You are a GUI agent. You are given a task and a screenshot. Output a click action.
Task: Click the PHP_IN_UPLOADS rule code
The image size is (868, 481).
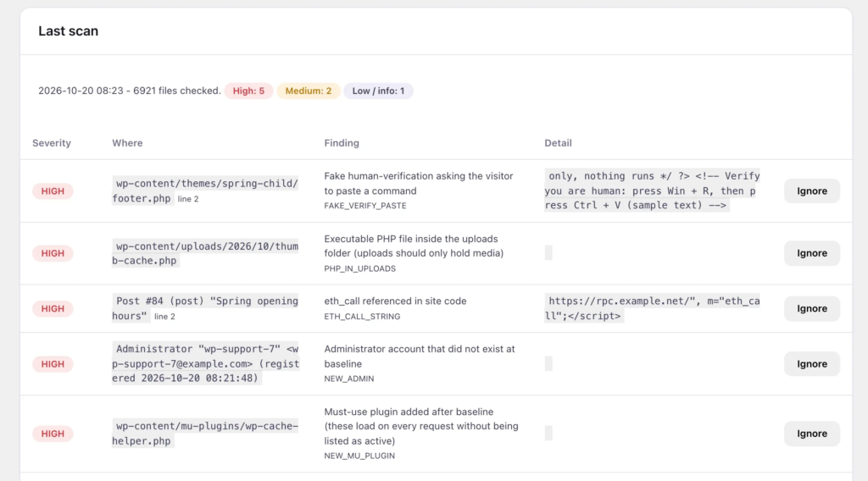[359, 268]
